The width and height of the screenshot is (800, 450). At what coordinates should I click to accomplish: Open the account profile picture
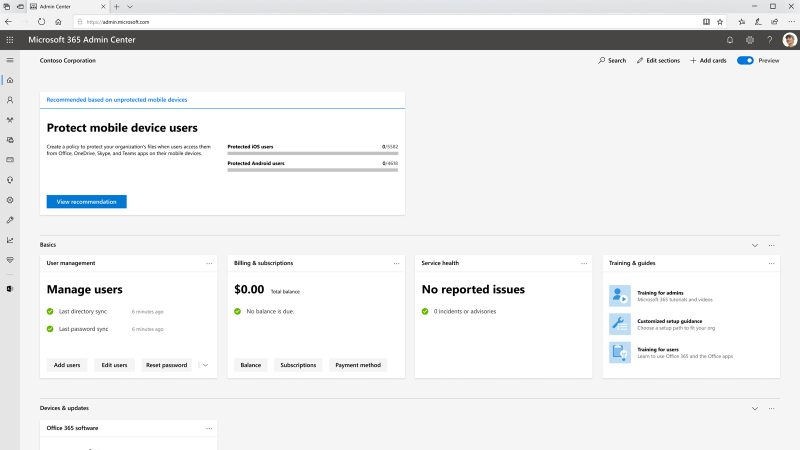(789, 40)
